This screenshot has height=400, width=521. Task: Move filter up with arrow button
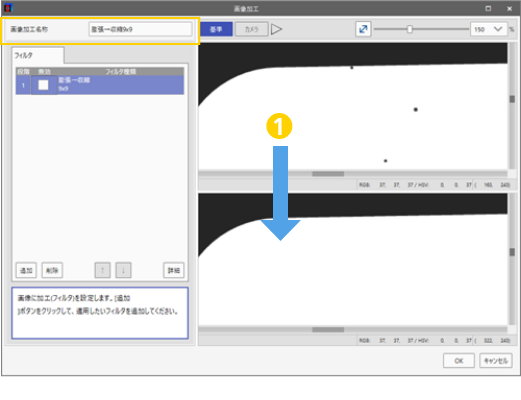click(x=103, y=270)
